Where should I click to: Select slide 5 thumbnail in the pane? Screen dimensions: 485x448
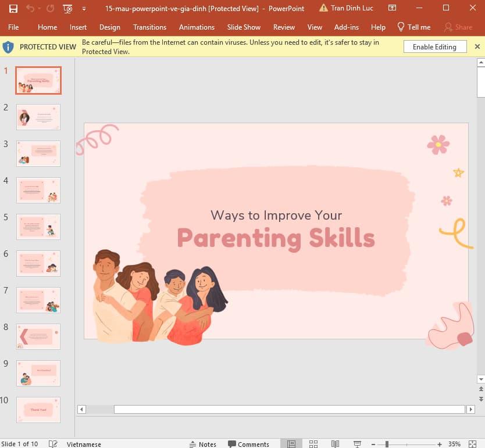click(38, 227)
